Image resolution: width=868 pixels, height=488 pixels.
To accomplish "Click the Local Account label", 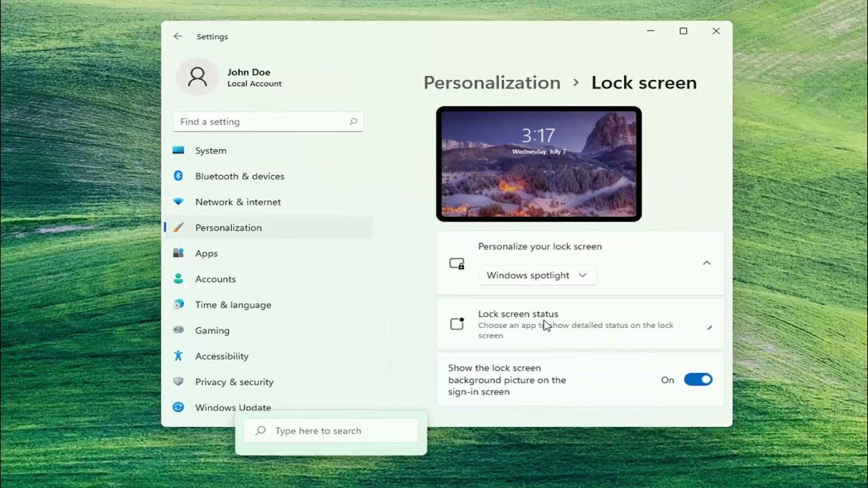I will click(254, 84).
